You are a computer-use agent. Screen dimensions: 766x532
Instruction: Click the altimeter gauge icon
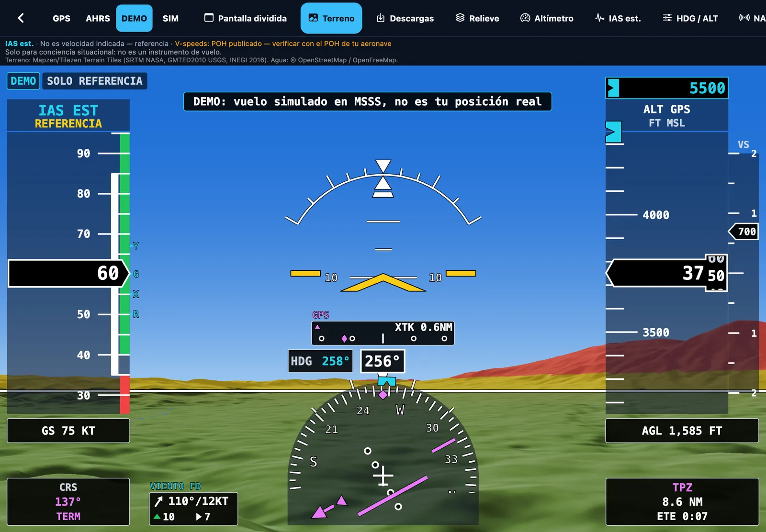[x=525, y=18]
